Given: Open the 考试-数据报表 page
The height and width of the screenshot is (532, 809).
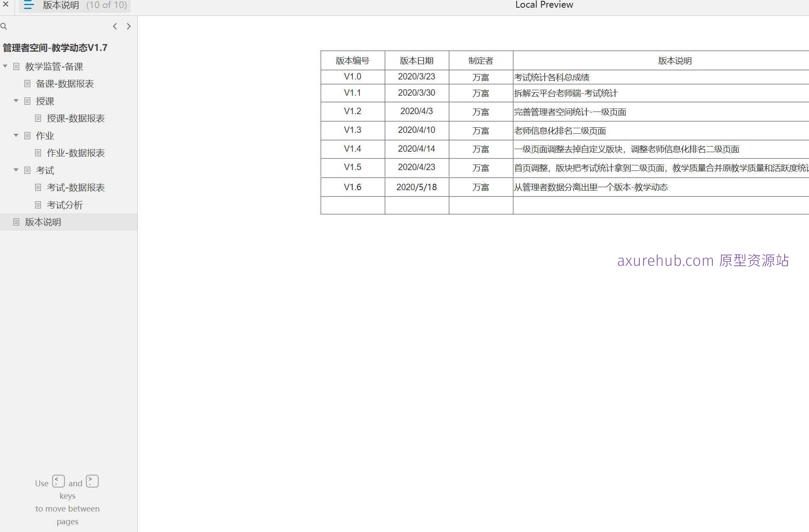Looking at the screenshot, I should tap(76, 188).
